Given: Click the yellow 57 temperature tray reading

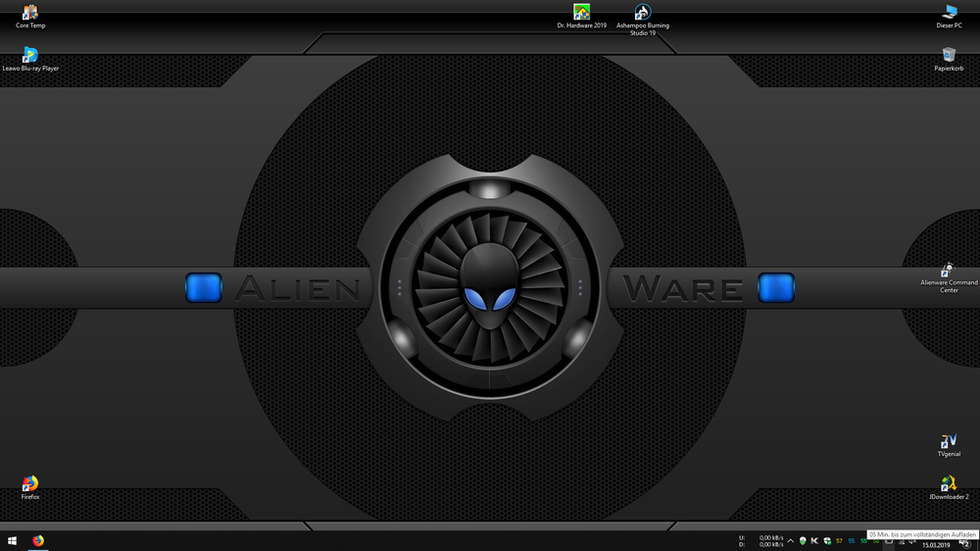Looking at the screenshot, I should [839, 540].
